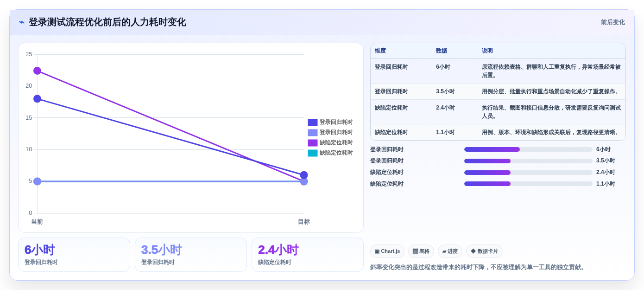
Task: Click the 维度 column header
Action: tap(380, 51)
